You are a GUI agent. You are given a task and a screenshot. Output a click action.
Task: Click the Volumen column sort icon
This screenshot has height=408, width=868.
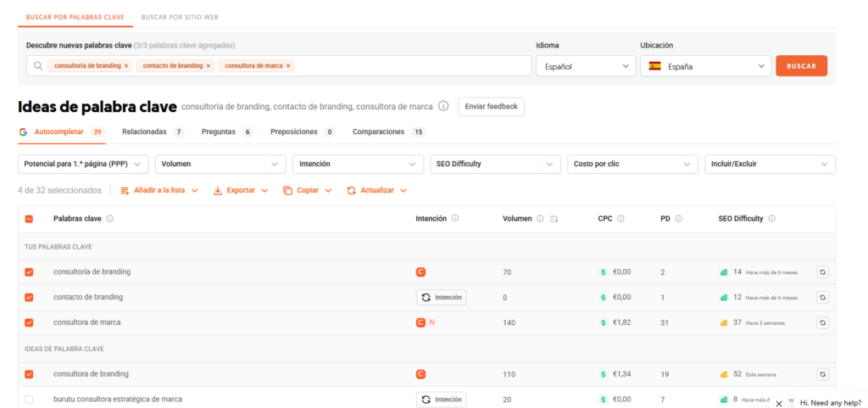coord(554,219)
